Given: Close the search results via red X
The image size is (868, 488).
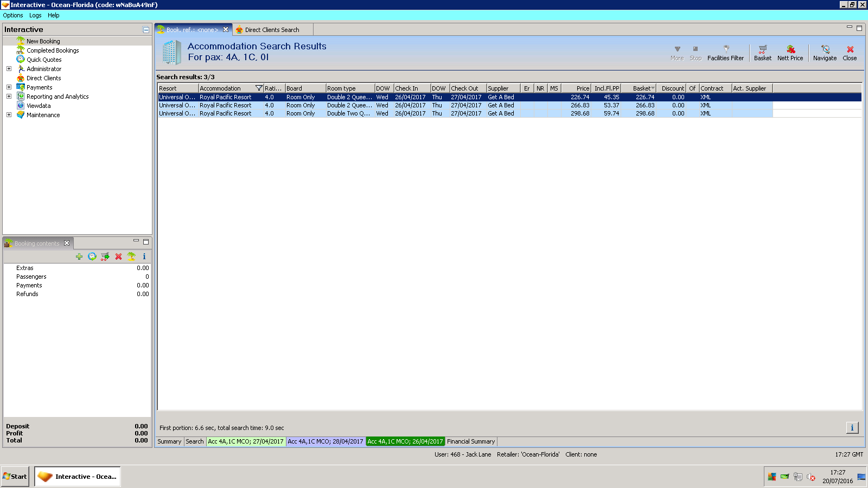Looking at the screenshot, I should 850,53.
